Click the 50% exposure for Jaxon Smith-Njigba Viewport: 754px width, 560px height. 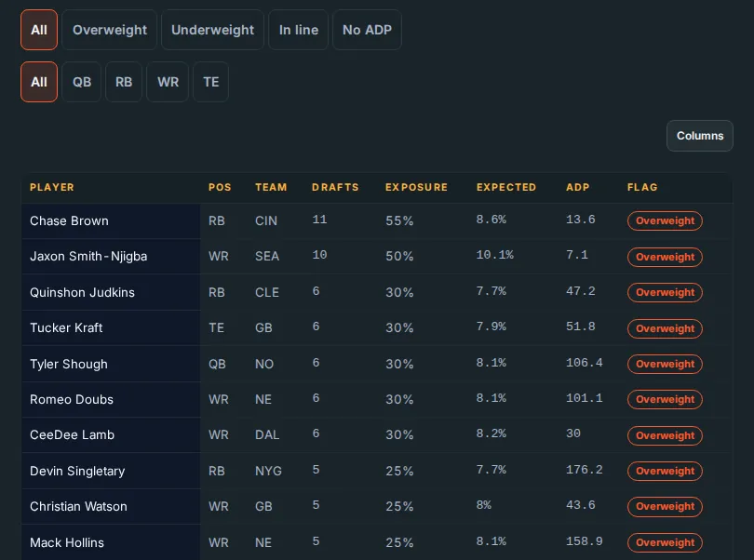(399, 256)
